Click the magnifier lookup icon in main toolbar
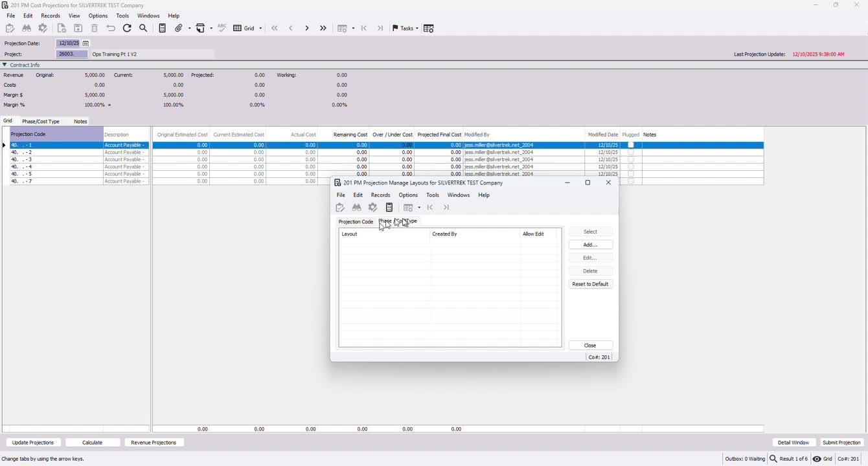The width and height of the screenshot is (868, 466). [144, 28]
